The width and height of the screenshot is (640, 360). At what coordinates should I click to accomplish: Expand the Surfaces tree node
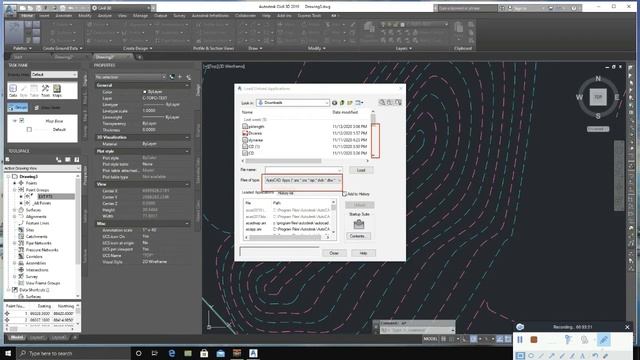15,210
